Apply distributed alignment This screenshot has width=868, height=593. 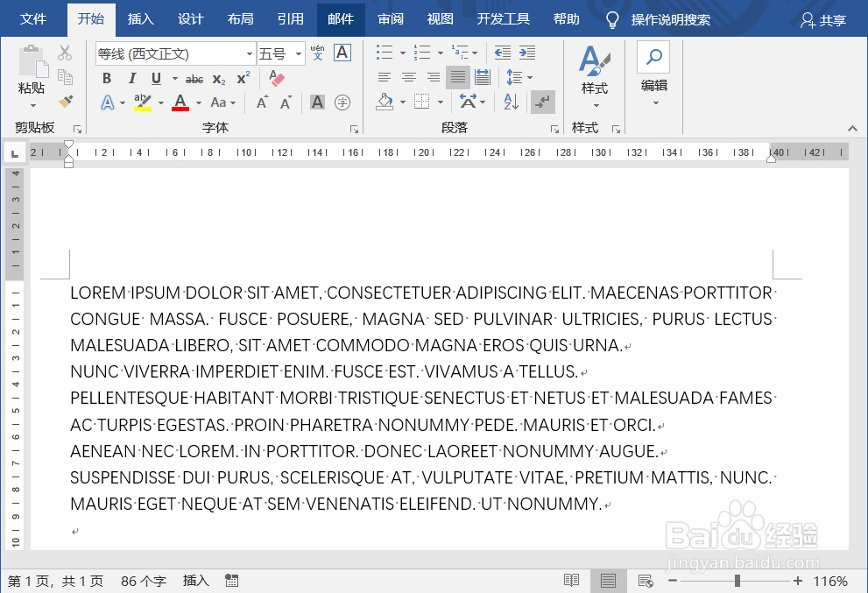point(482,77)
